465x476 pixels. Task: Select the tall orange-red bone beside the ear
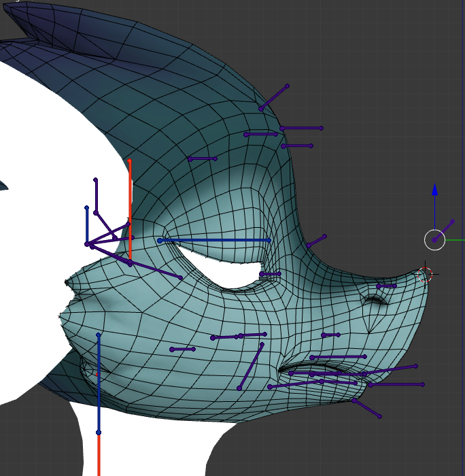pyautogui.click(x=130, y=211)
